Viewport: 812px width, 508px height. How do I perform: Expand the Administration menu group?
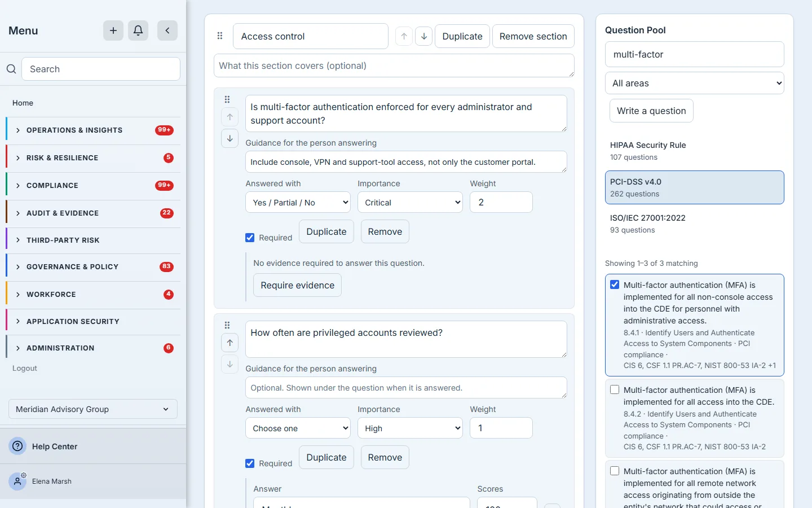(93, 348)
